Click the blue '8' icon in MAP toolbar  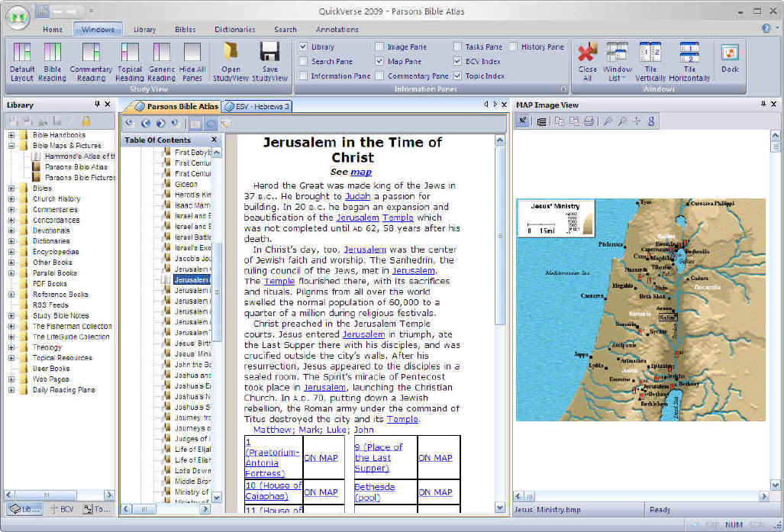tap(651, 121)
